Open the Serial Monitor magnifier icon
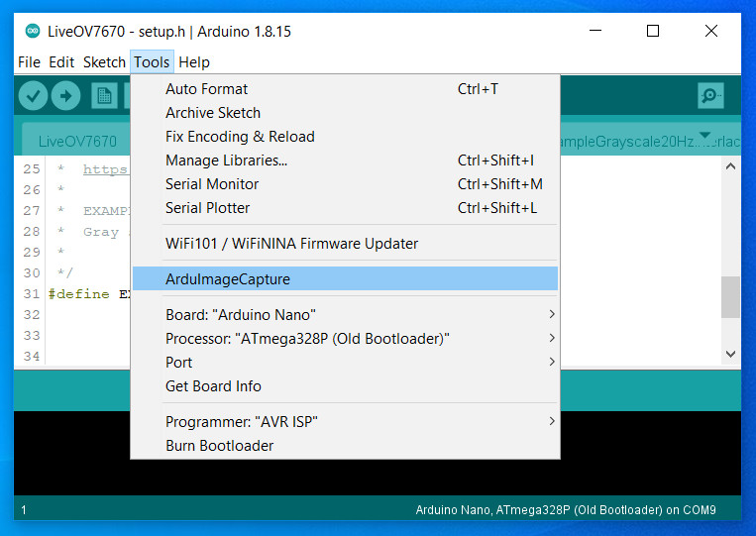This screenshot has width=756, height=536. (x=710, y=95)
